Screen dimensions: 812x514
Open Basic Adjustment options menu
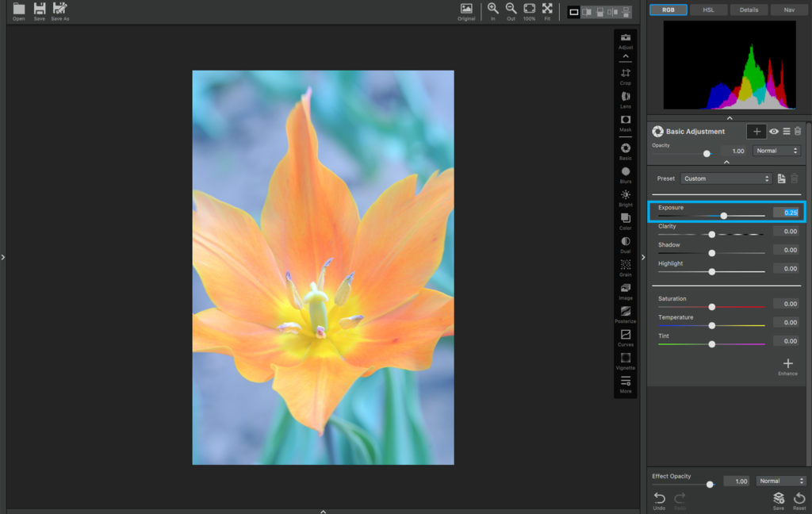[x=787, y=132]
